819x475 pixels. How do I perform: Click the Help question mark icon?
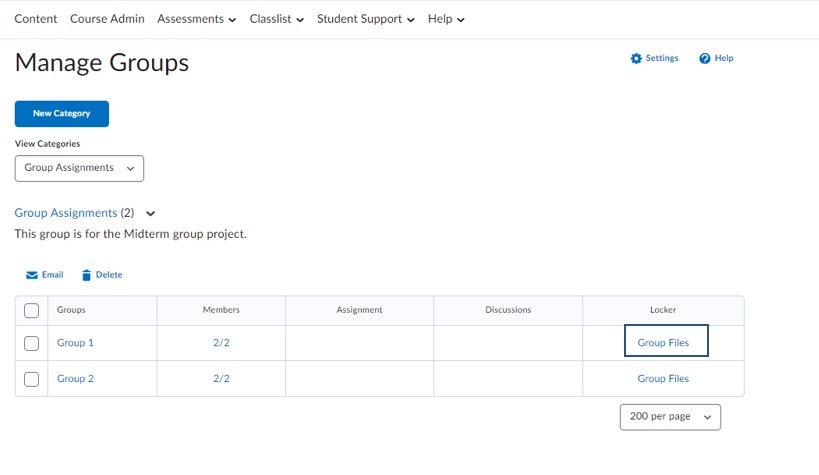[x=705, y=59]
